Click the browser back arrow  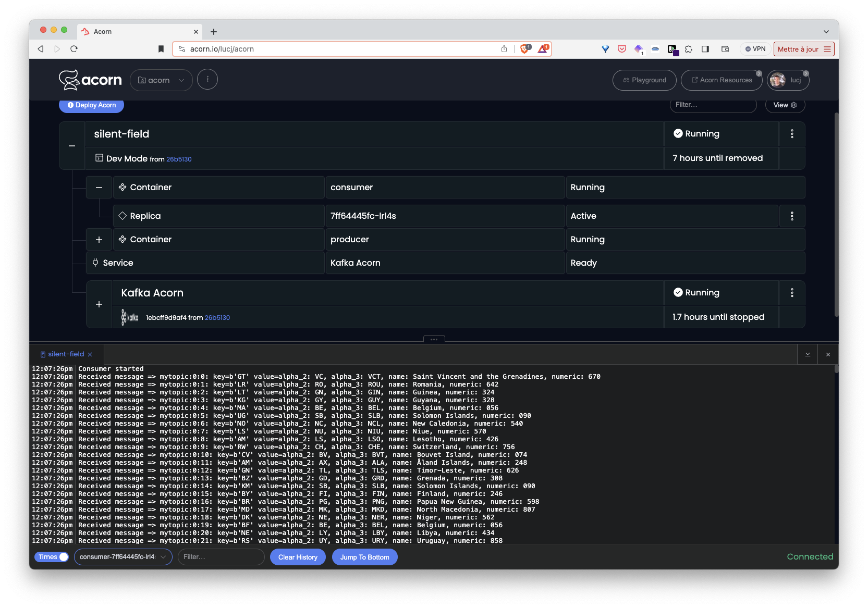[x=41, y=49]
